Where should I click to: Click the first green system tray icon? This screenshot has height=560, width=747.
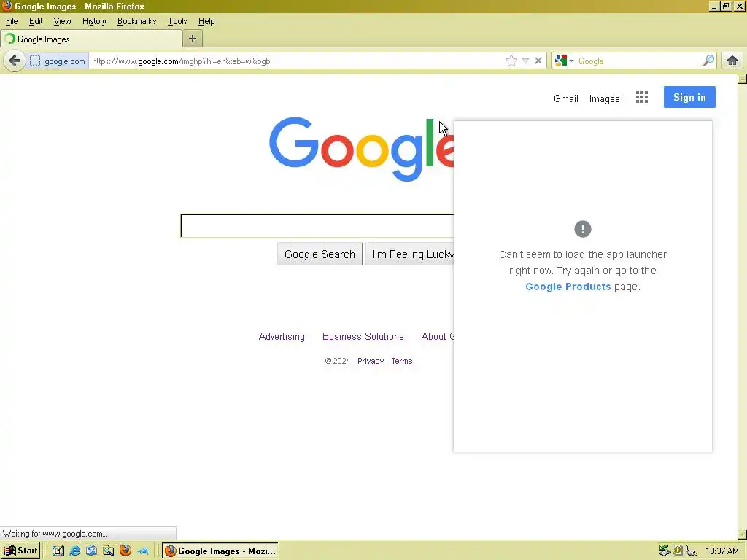665,551
